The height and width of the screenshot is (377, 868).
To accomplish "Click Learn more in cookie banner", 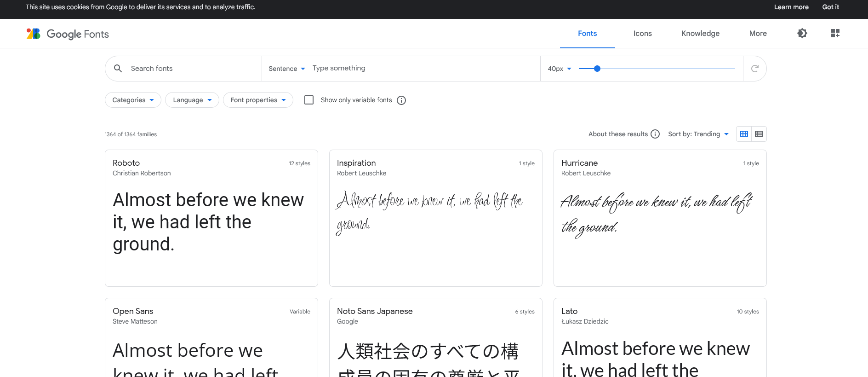I will [791, 7].
